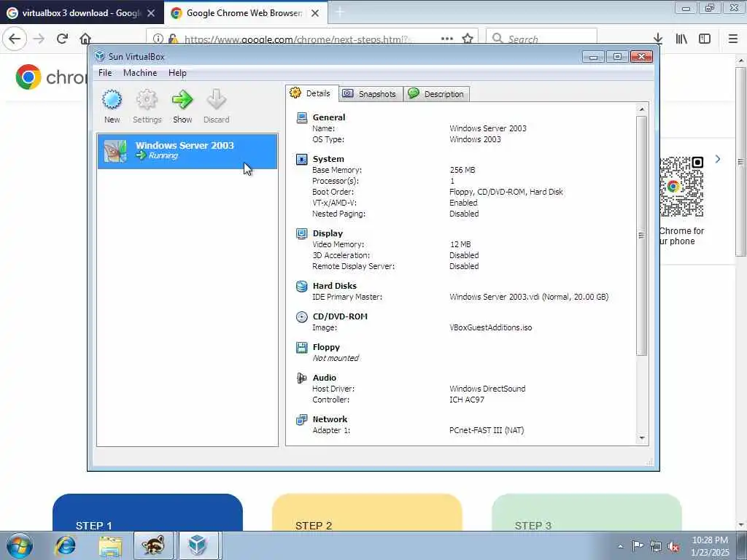747x560 pixels.
Task: Click the browser Search box
Action: [541, 39]
